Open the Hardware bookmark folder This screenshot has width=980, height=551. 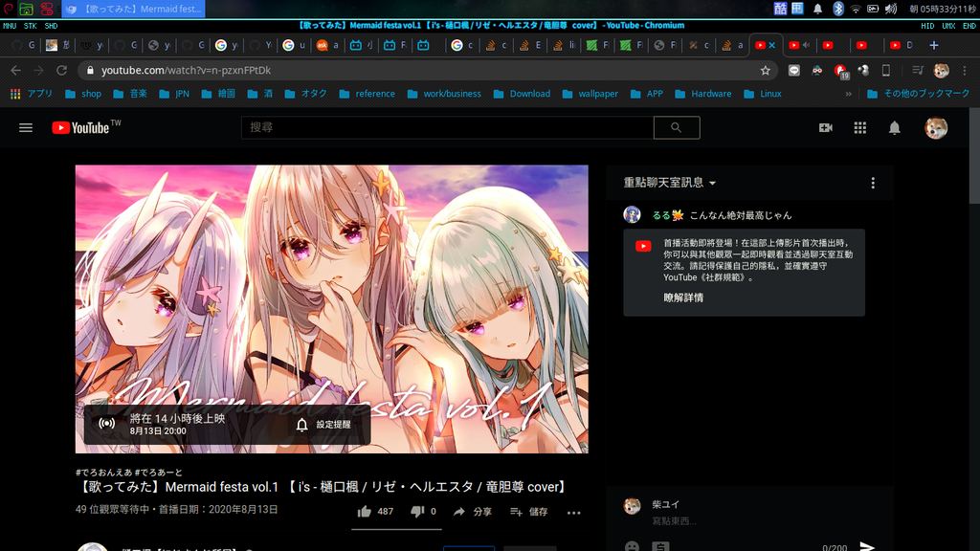703,94
